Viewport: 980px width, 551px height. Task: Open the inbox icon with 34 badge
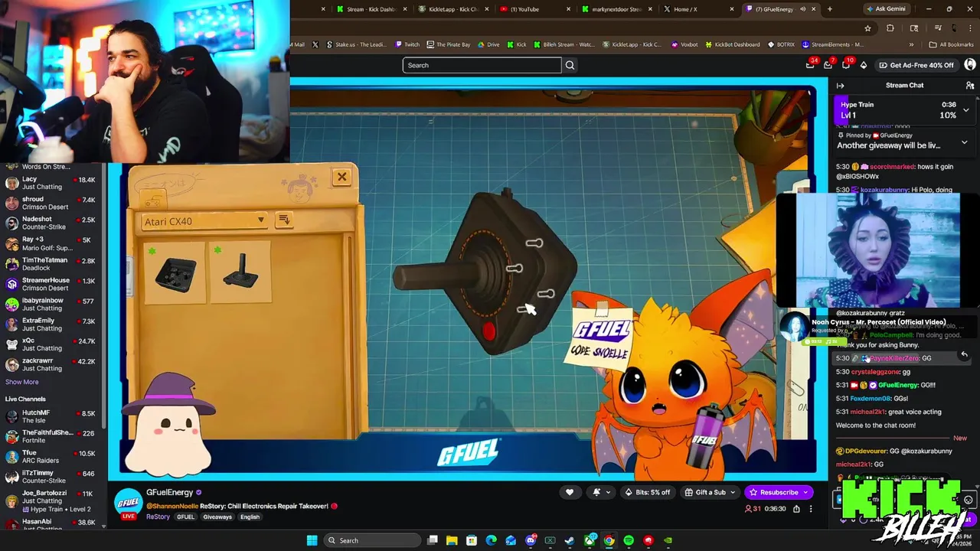pos(811,65)
